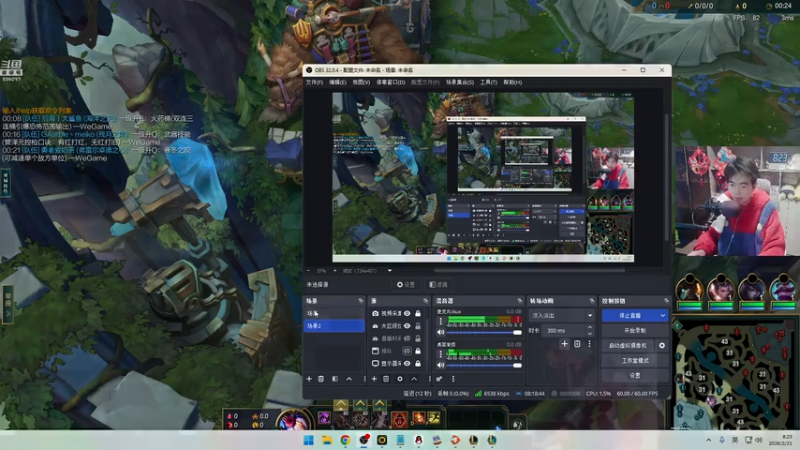Toggle visibility of the display capture source
The height and width of the screenshot is (450, 800).
click(407, 363)
